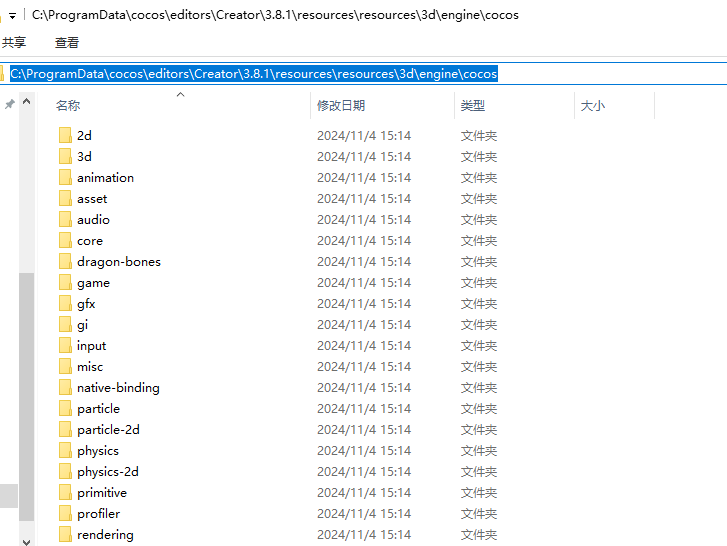Viewport: 727px width, 546px height.
Task: Click the date cell of the profiler row
Action: [x=364, y=514]
